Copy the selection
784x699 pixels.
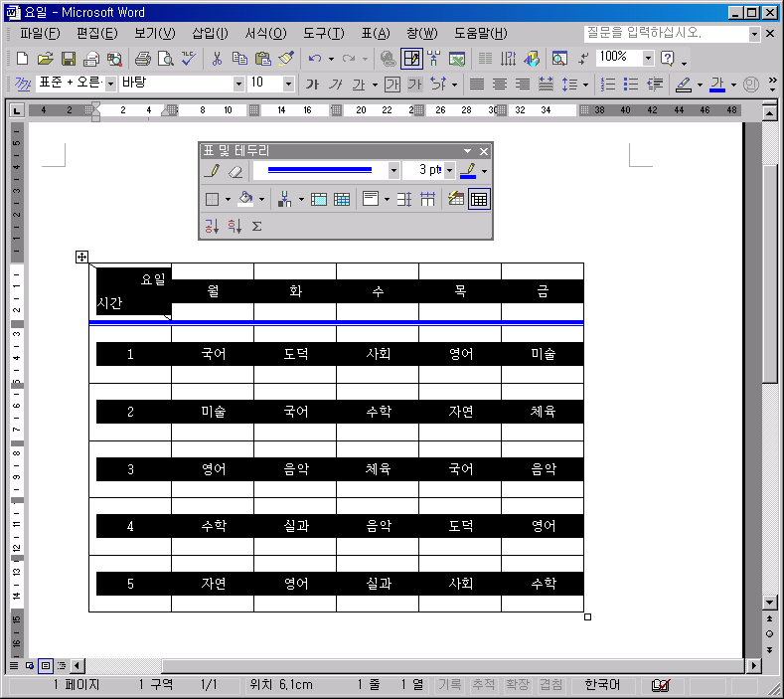pyautogui.click(x=240, y=59)
